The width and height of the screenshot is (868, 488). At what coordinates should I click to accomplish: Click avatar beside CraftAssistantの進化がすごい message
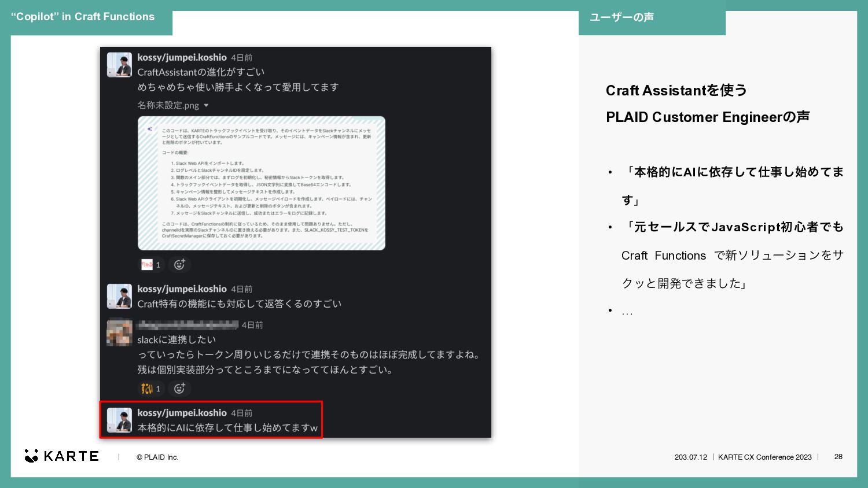(x=119, y=65)
